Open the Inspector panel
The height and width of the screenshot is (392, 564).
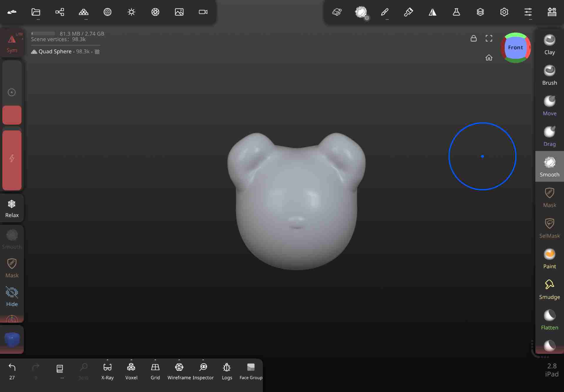click(x=203, y=371)
